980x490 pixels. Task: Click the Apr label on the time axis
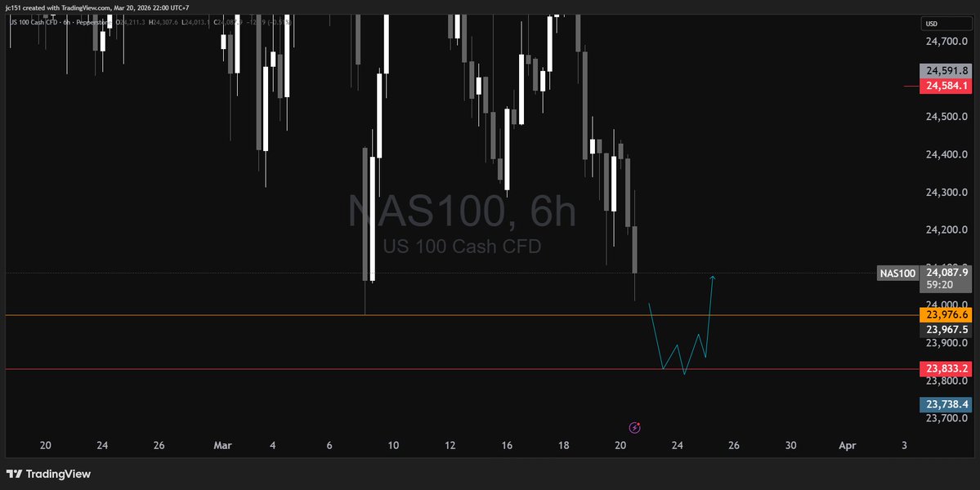[x=847, y=446]
